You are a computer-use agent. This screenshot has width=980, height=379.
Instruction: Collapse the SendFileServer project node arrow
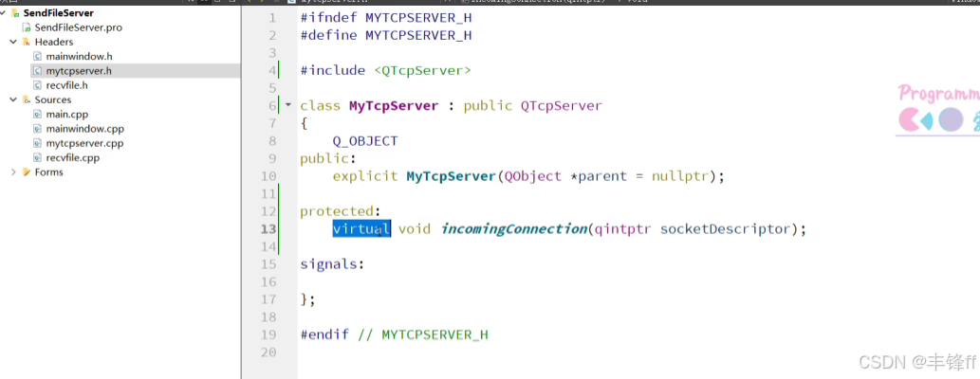pyautogui.click(x=3, y=13)
